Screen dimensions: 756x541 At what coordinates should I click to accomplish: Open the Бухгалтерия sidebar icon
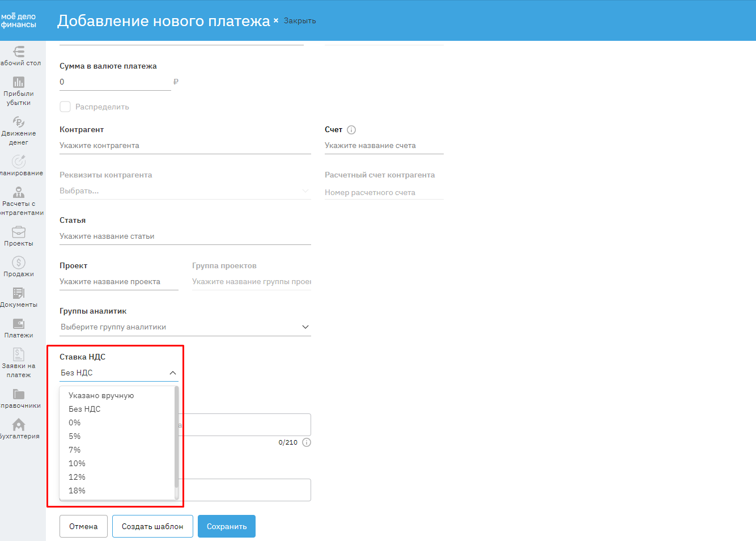(x=19, y=425)
